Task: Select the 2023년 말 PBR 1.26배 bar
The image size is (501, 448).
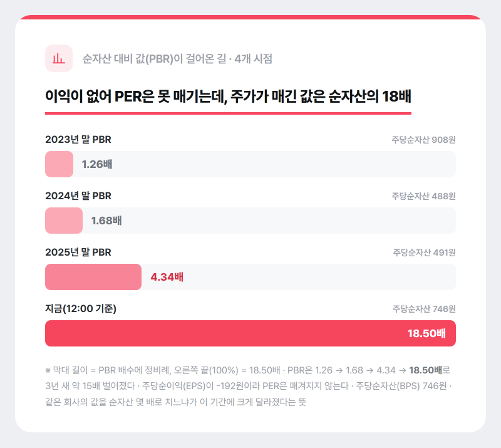Action: (59, 164)
